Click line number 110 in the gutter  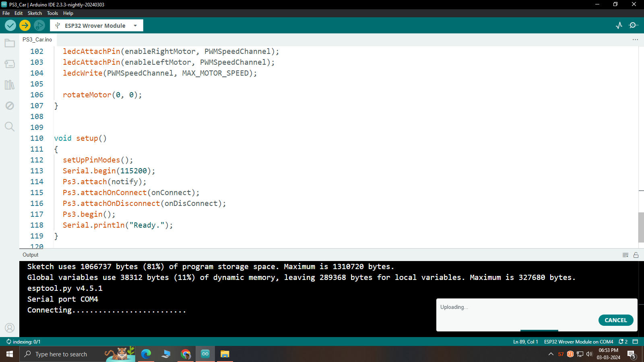37,138
